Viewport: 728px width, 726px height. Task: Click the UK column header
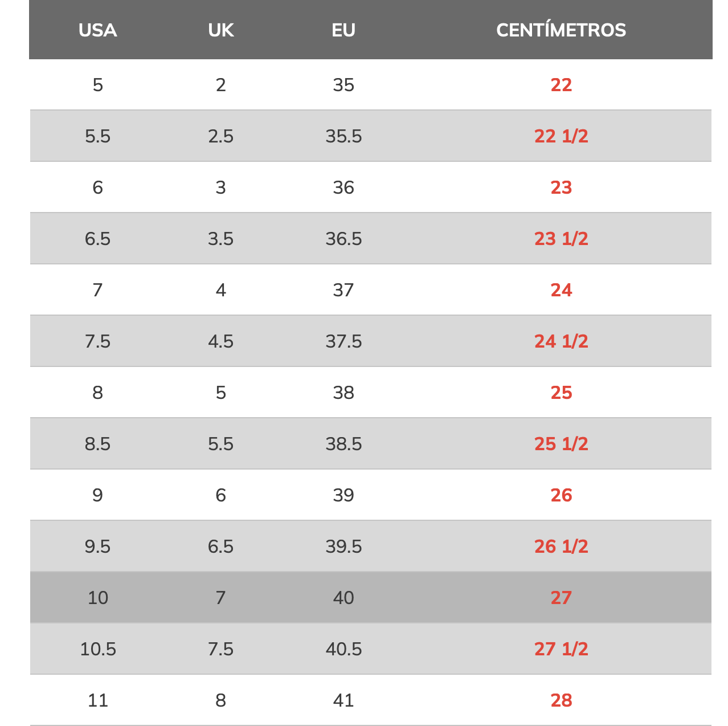[220, 30]
